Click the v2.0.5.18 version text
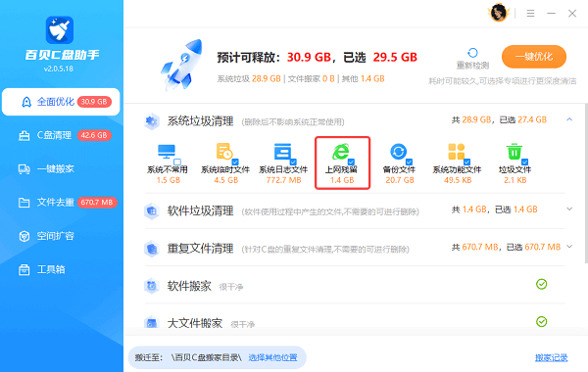The width and height of the screenshot is (588, 372). point(59,69)
